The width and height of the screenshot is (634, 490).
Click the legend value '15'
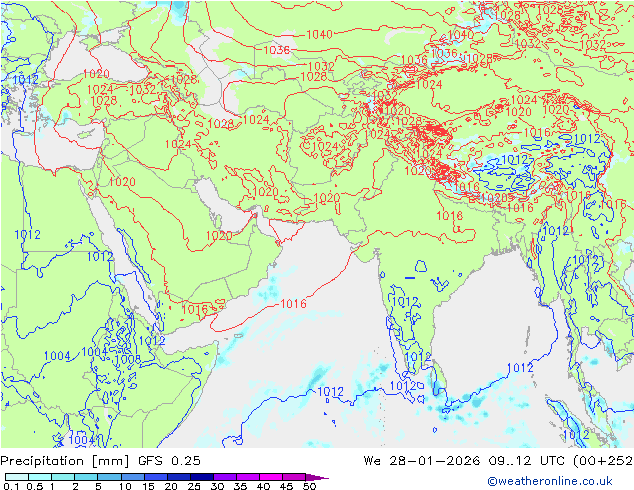(x=148, y=486)
